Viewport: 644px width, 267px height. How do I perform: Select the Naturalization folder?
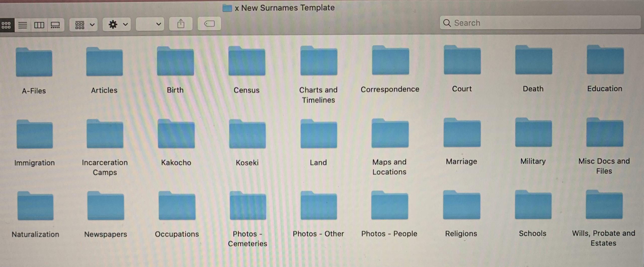click(35, 206)
